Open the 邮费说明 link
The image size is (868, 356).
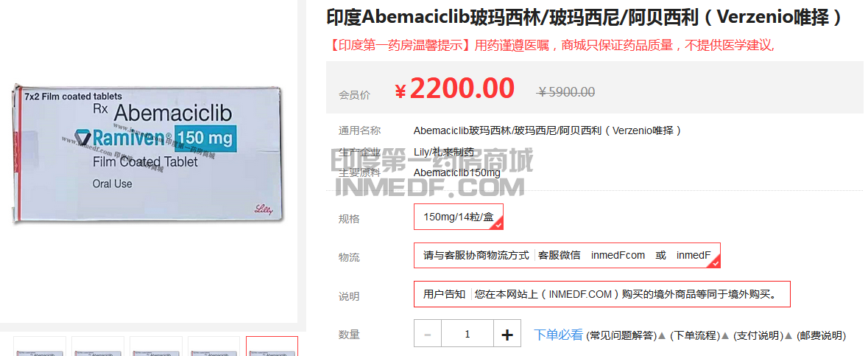(821, 335)
